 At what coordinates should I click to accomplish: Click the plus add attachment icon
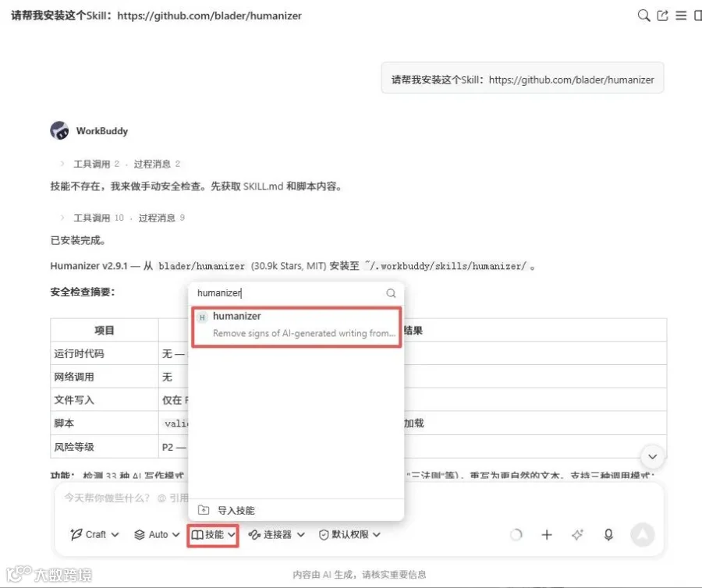(547, 534)
